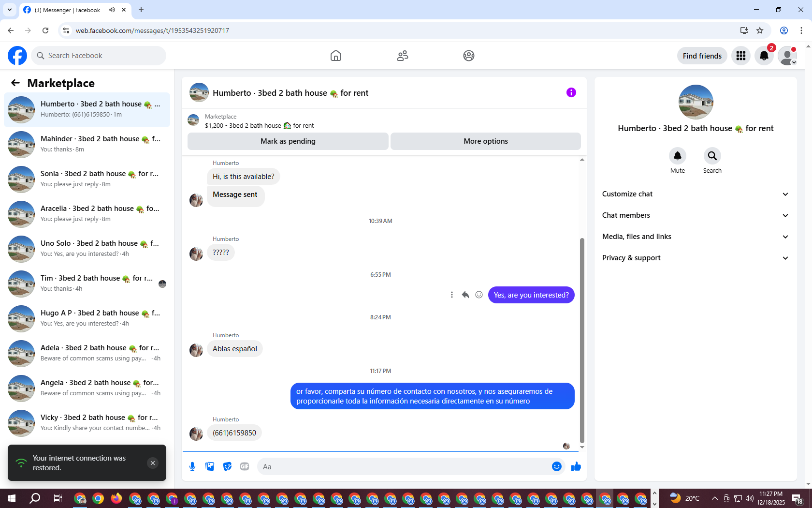The height and width of the screenshot is (508, 812).
Task: Open the GIF picker
Action: click(x=245, y=466)
